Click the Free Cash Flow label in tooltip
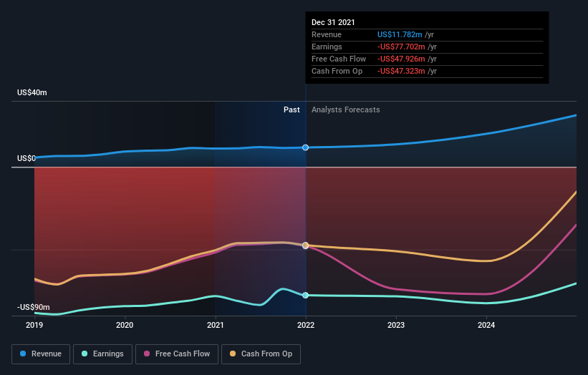Image resolution: width=588 pixels, height=375 pixels. click(x=339, y=59)
